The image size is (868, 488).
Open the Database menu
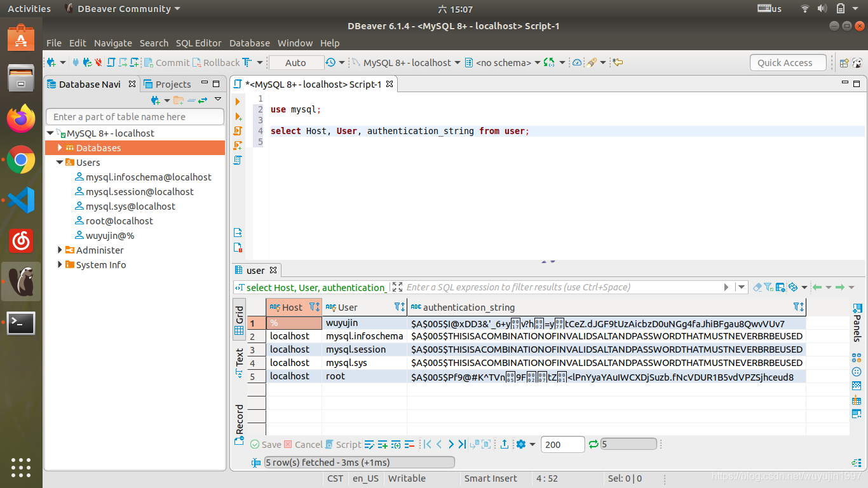(x=250, y=43)
